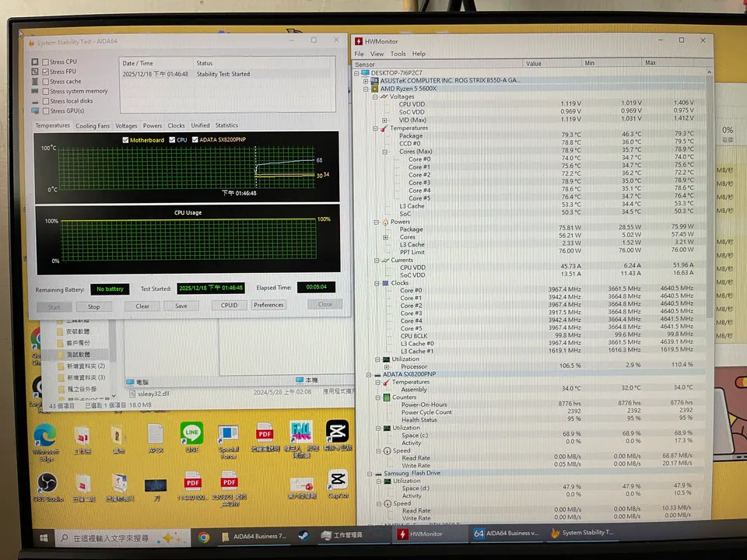The width and height of the screenshot is (747, 560).
Task: Click the Windows taskbar search box
Action: coord(122,538)
